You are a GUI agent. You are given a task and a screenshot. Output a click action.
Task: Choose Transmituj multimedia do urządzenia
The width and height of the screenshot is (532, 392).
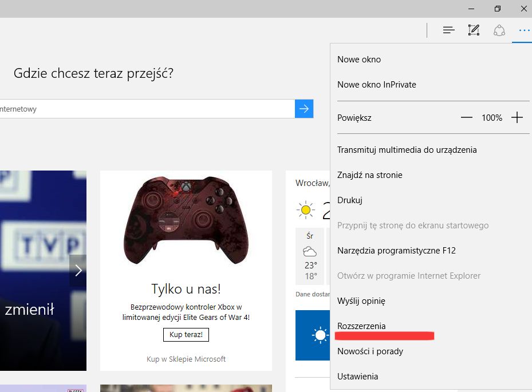(x=407, y=150)
